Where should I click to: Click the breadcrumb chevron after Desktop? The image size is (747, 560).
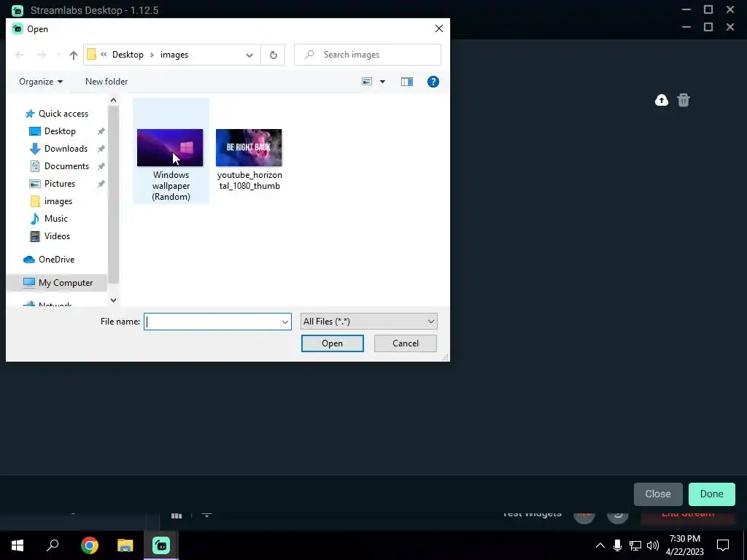coord(152,55)
